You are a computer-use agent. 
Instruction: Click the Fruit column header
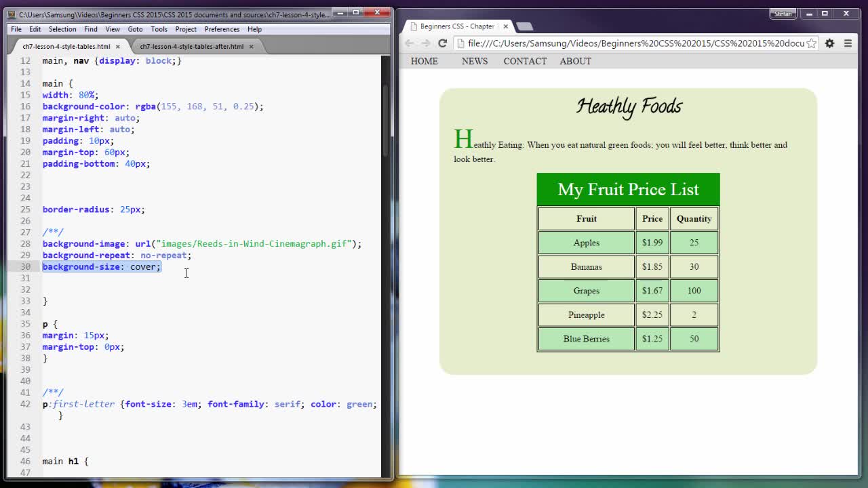coord(587,219)
